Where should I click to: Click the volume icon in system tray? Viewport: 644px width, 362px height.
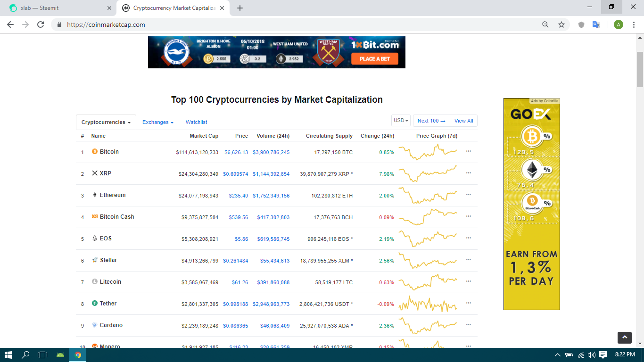pyautogui.click(x=592, y=355)
